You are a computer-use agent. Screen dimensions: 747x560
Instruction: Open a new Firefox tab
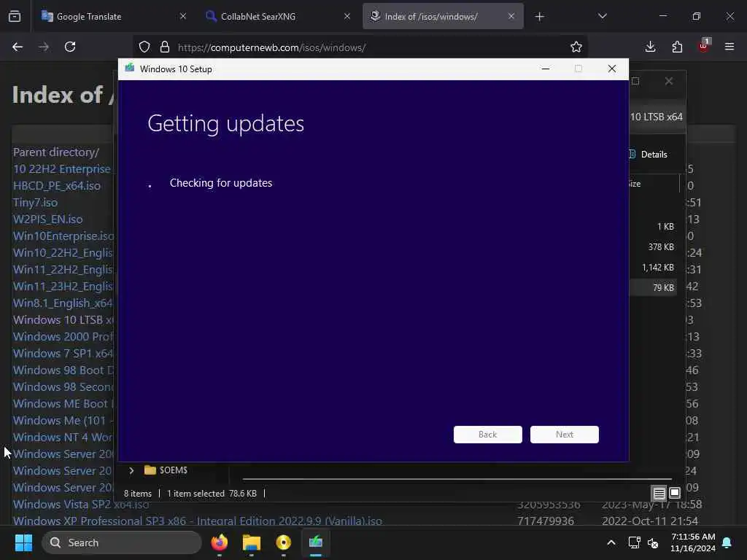(539, 17)
